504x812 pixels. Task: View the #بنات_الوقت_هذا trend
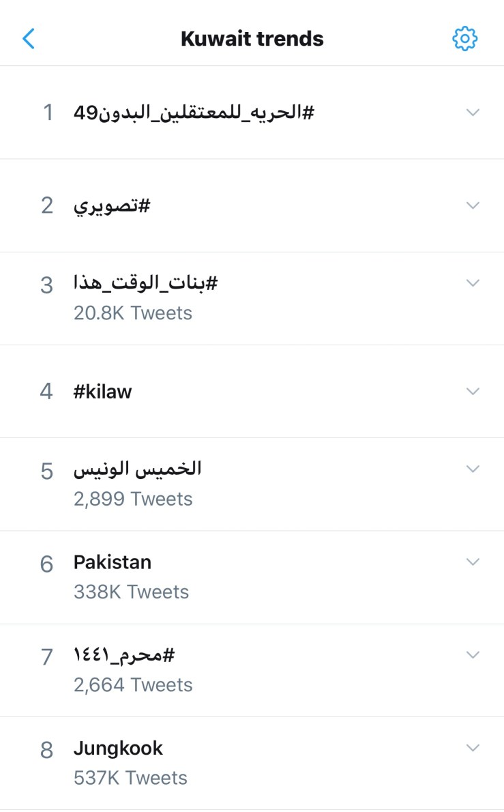145,284
